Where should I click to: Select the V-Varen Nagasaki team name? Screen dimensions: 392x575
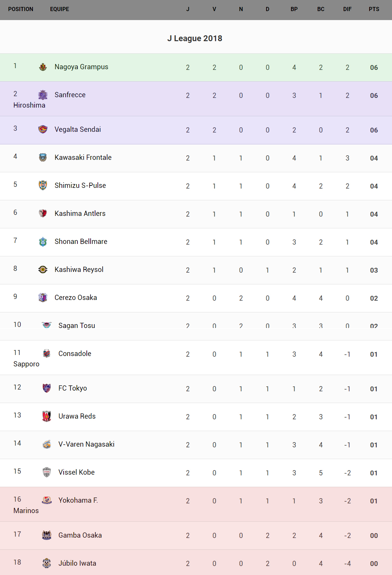click(86, 444)
